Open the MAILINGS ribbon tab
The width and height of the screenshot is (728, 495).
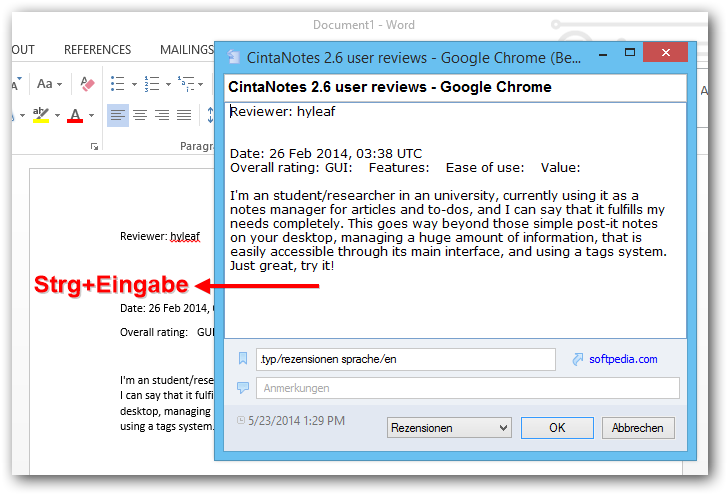pos(187,50)
